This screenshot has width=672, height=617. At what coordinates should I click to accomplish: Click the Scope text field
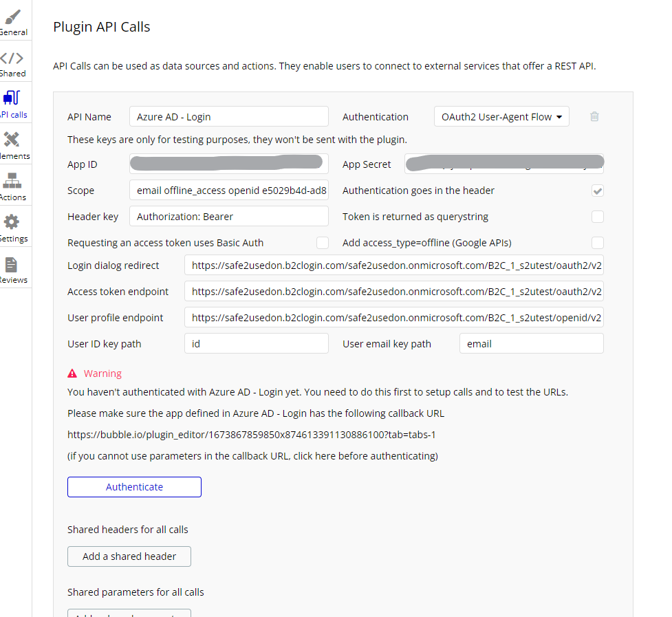228,191
